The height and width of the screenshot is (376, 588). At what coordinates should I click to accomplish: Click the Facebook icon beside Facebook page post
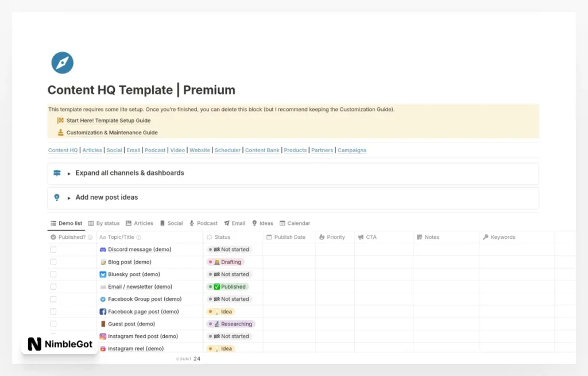click(103, 311)
